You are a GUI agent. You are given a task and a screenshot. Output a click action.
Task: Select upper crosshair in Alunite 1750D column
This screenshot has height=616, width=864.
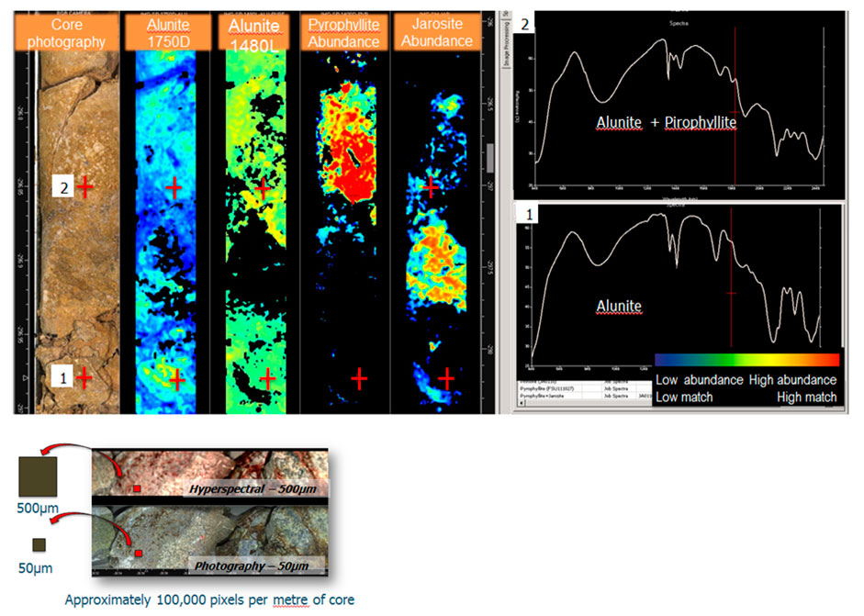tap(174, 189)
